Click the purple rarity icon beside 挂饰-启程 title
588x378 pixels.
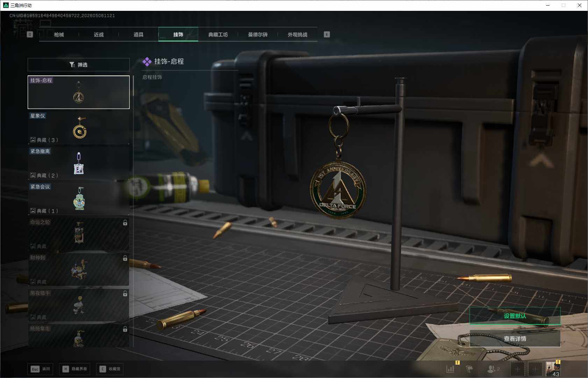pyautogui.click(x=147, y=61)
